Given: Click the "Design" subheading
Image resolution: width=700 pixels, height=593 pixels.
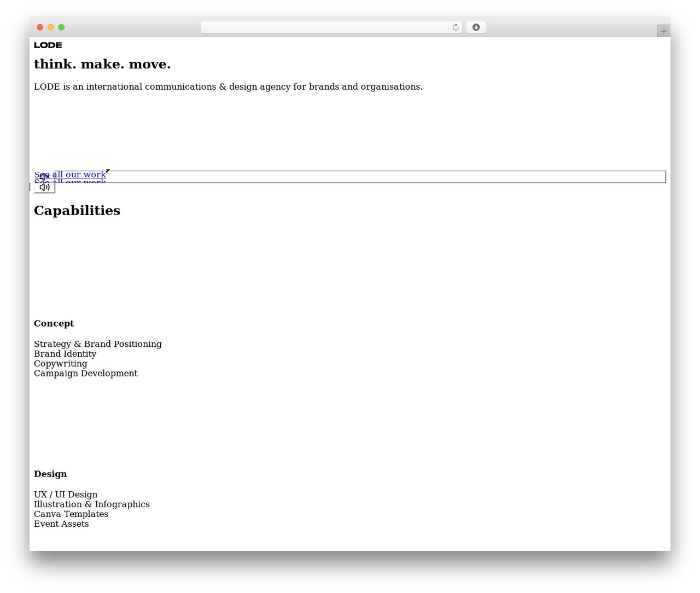Looking at the screenshot, I should 50,474.
